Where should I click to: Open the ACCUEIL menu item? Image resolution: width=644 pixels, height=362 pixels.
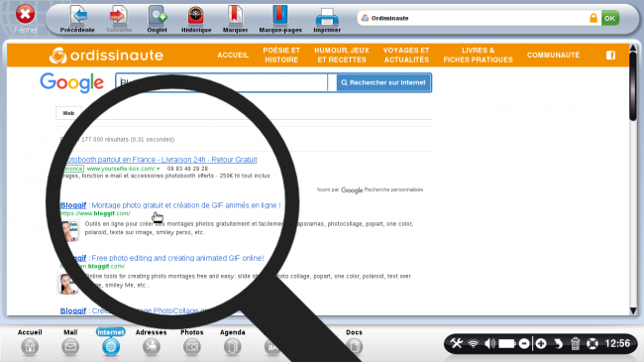tap(233, 56)
